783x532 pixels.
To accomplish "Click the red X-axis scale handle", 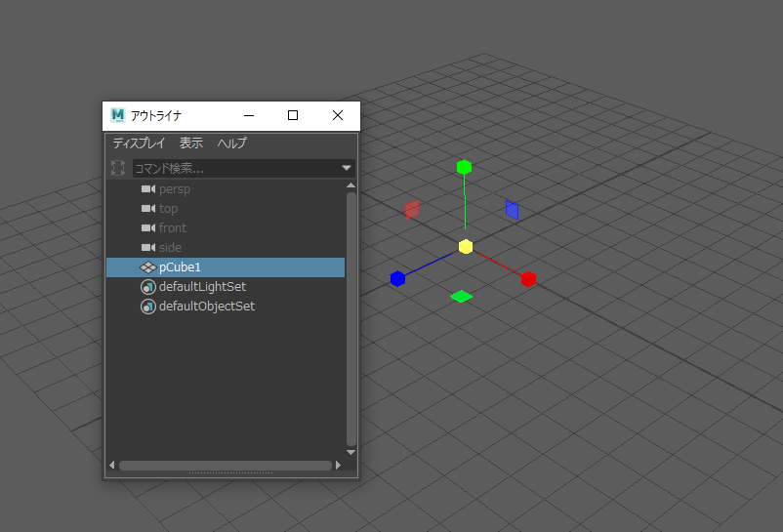I will click(x=528, y=279).
